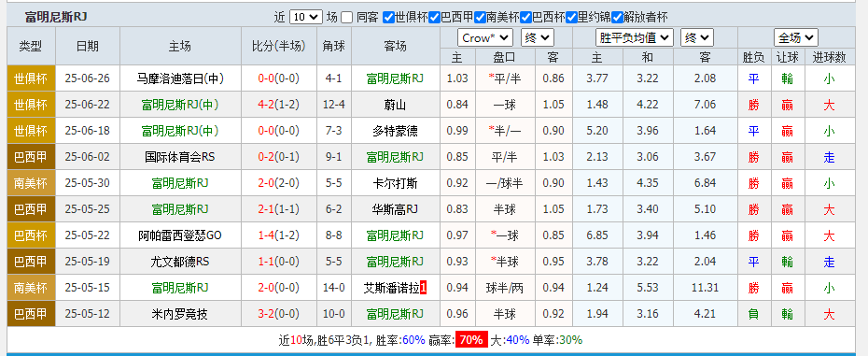Uncheck the 解放者杯 filter checkbox
Viewport: 868px width, 356px height.
(x=617, y=17)
